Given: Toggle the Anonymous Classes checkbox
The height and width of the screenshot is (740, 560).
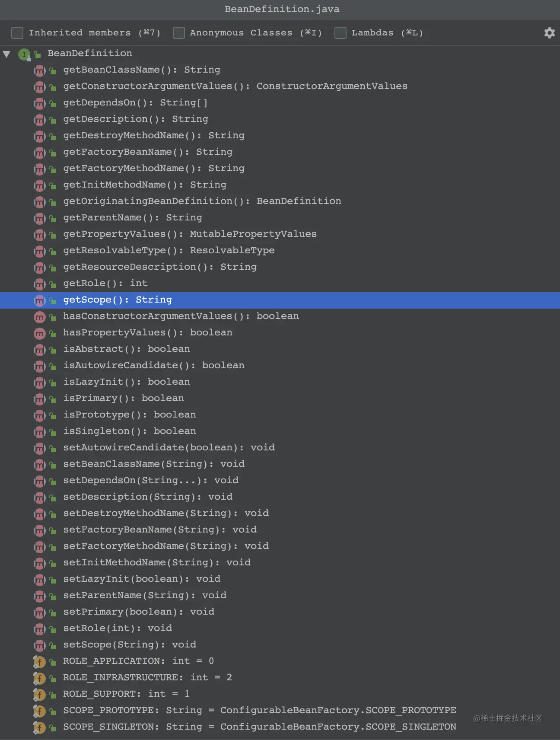Looking at the screenshot, I should [x=178, y=33].
